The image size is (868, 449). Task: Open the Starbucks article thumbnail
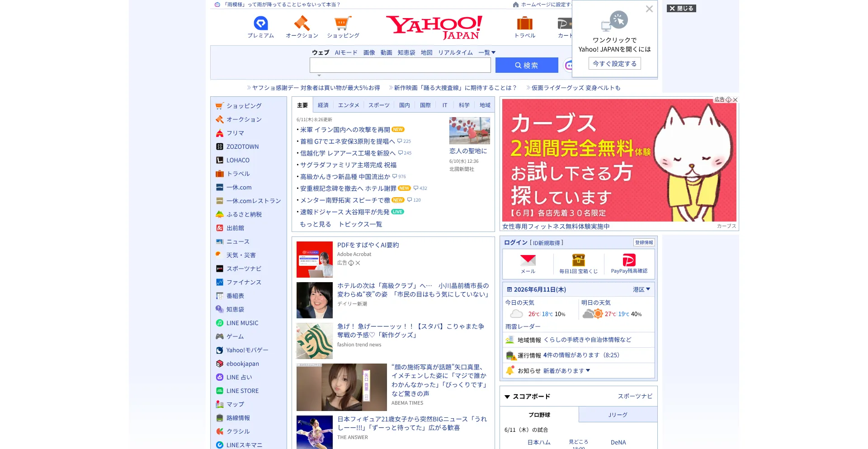point(315,341)
